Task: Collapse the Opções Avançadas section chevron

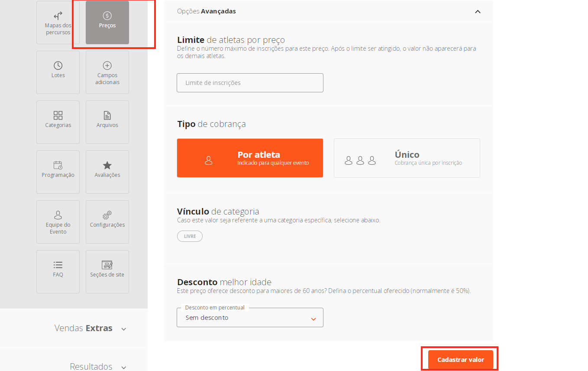Action: click(478, 12)
